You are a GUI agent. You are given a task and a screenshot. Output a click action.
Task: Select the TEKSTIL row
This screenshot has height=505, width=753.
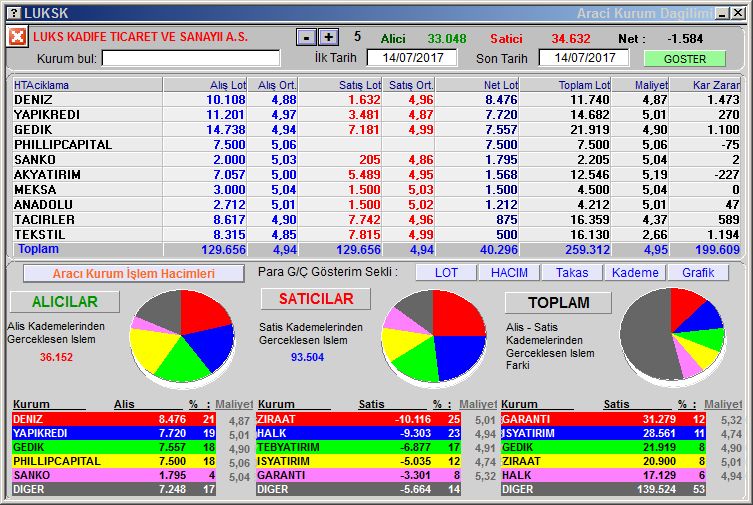click(376, 234)
